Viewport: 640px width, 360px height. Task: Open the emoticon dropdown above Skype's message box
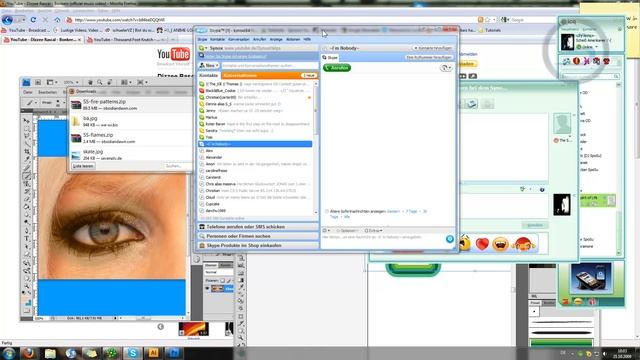click(327, 231)
